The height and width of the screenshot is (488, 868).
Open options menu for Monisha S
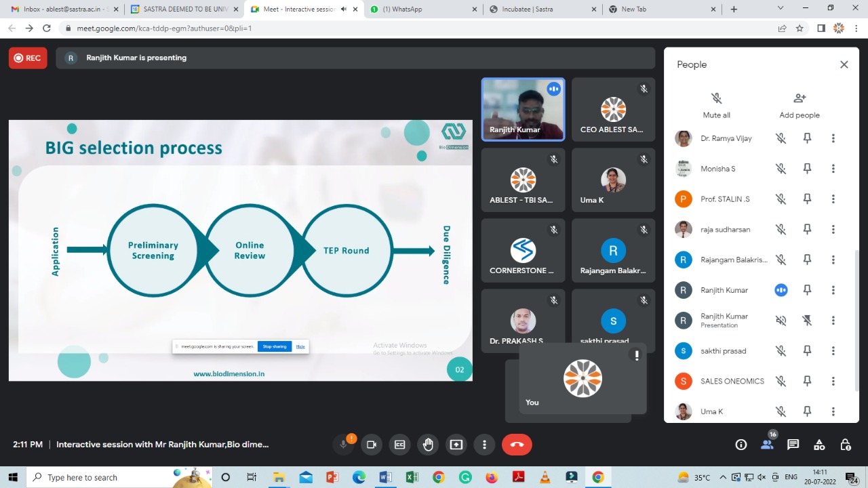[833, 169]
